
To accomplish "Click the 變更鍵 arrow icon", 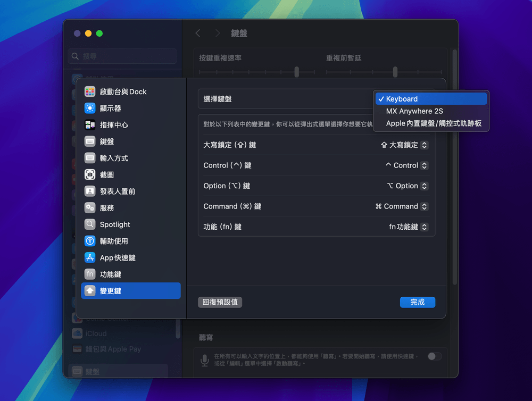I will 90,291.
